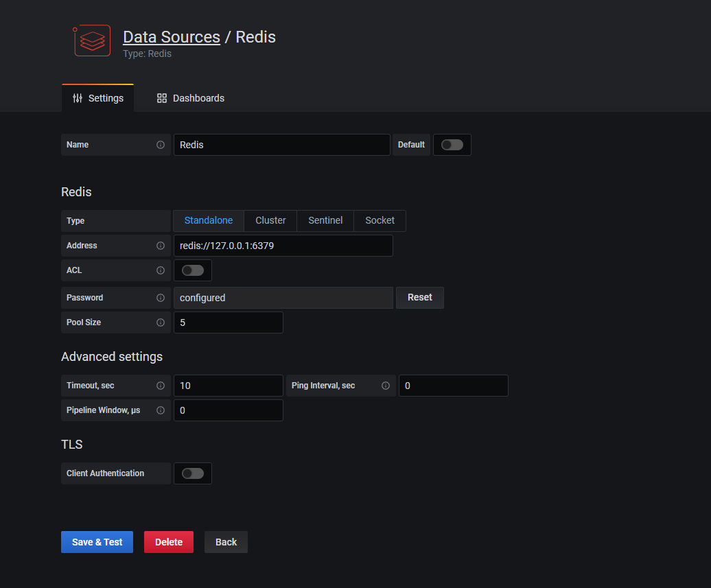Toggle the Default data source switch

point(452,145)
